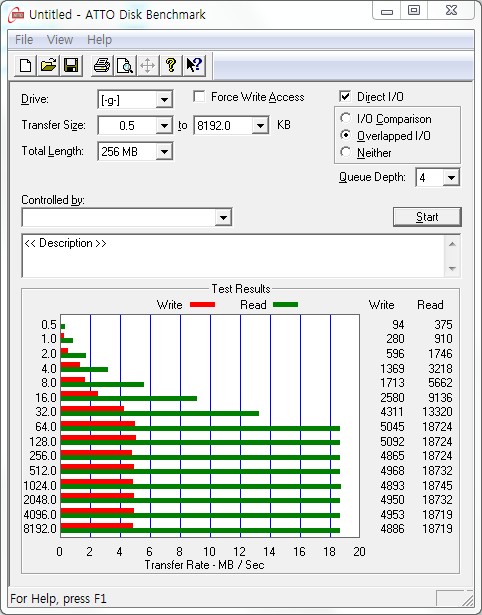
Task: Start the benchmark test
Action: click(x=427, y=217)
